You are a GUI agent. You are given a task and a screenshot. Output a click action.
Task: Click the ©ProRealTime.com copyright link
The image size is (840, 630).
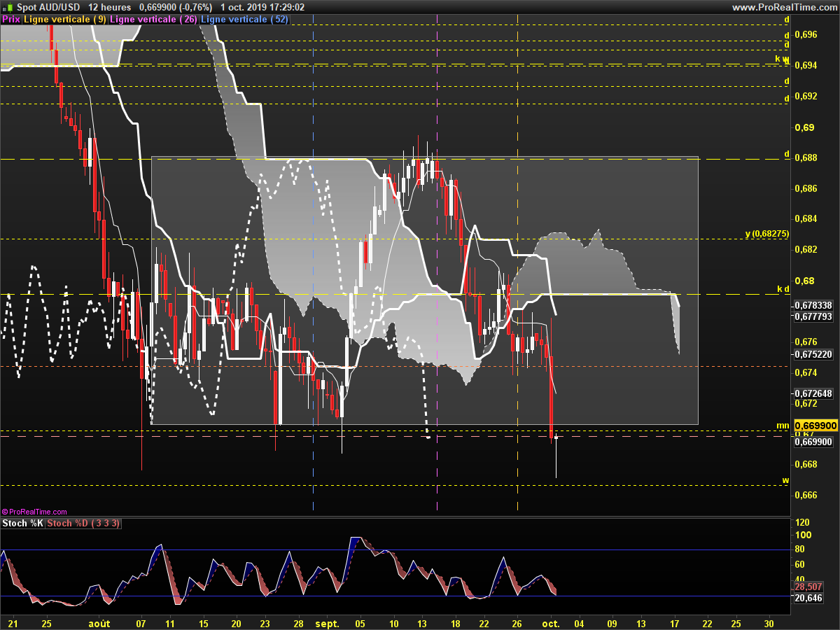click(x=34, y=512)
